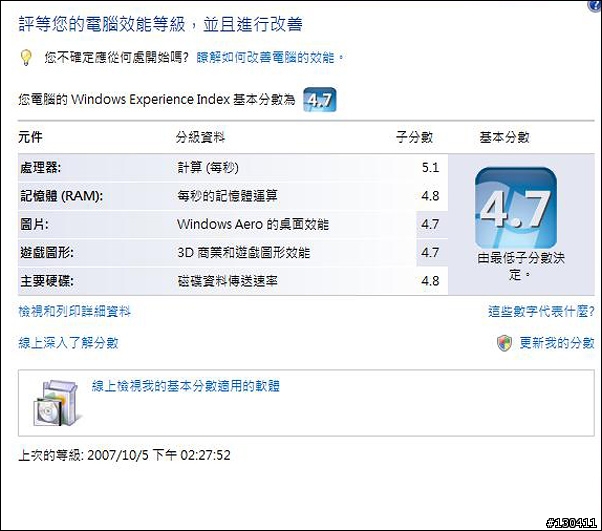
Task: Click the 主要硬碟 subscore 4.8
Action: coord(430,281)
